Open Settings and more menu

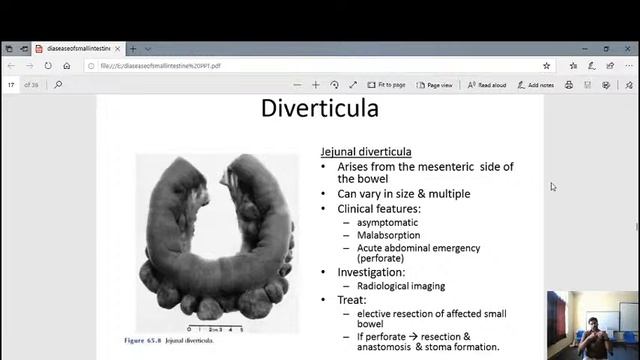629,66
